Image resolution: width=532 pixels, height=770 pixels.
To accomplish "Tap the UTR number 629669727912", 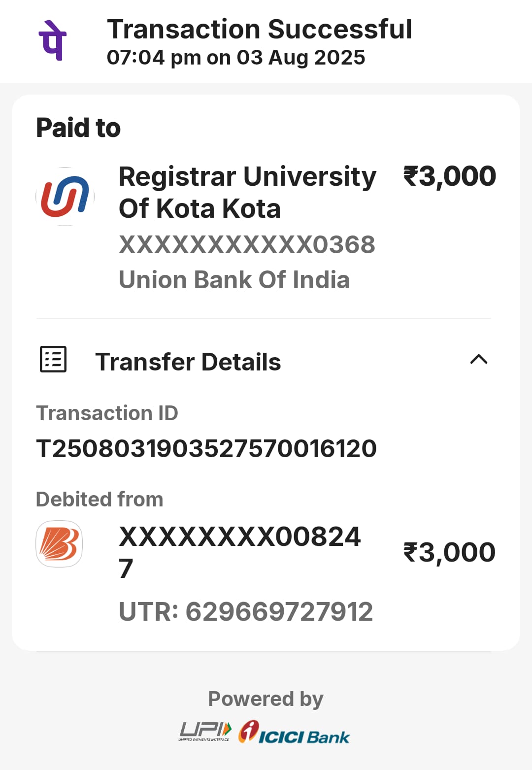I will tap(246, 612).
